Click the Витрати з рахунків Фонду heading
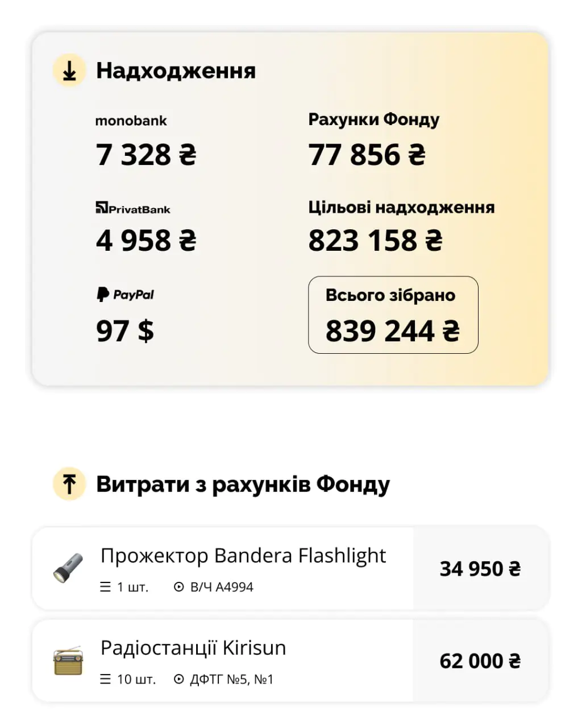The width and height of the screenshot is (582, 728). [243, 484]
